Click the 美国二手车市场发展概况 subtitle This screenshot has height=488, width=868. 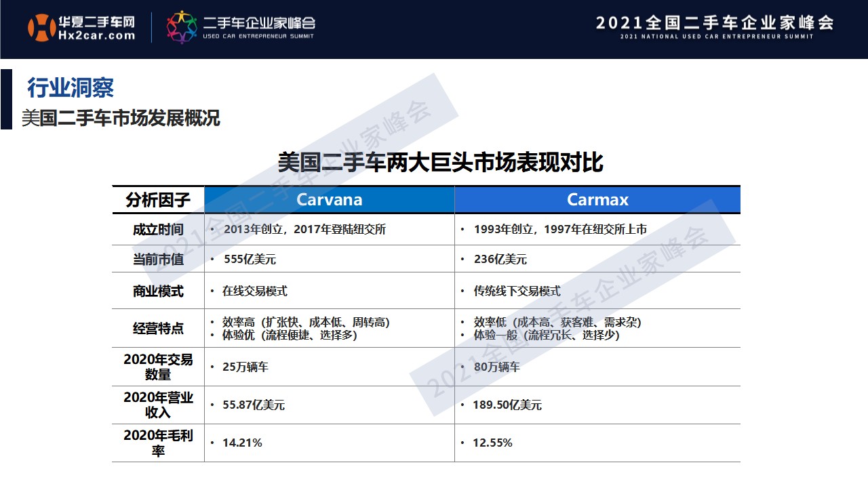click(121, 118)
